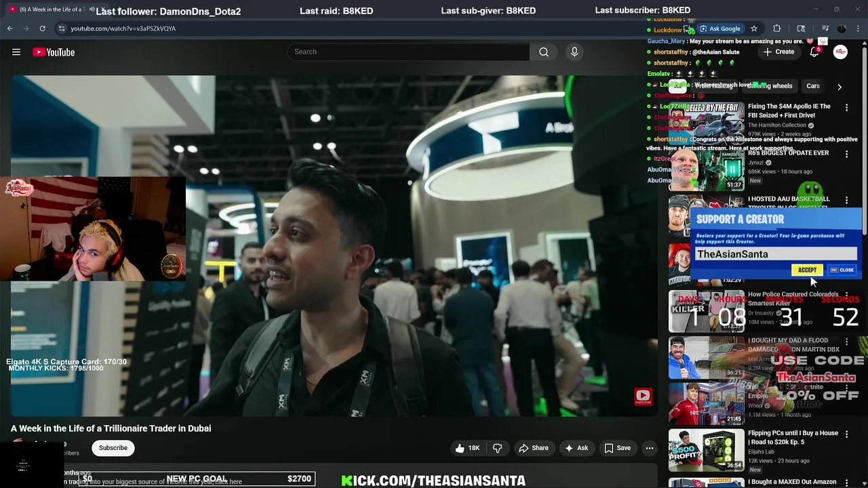Open options for R6's BIGGEST UPDATE video
Screen dimensions: 868x488
click(x=846, y=155)
